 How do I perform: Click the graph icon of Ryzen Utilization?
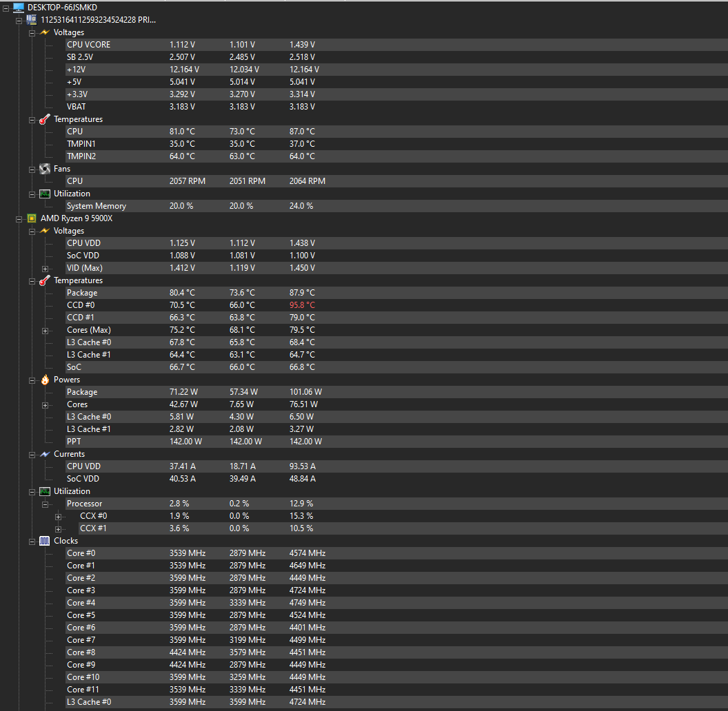point(45,491)
